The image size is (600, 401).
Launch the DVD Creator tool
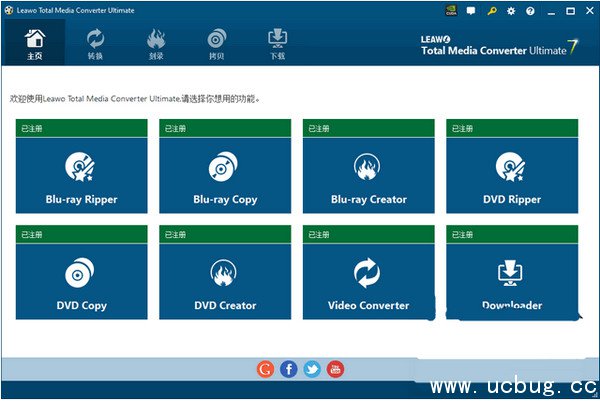[x=225, y=280]
